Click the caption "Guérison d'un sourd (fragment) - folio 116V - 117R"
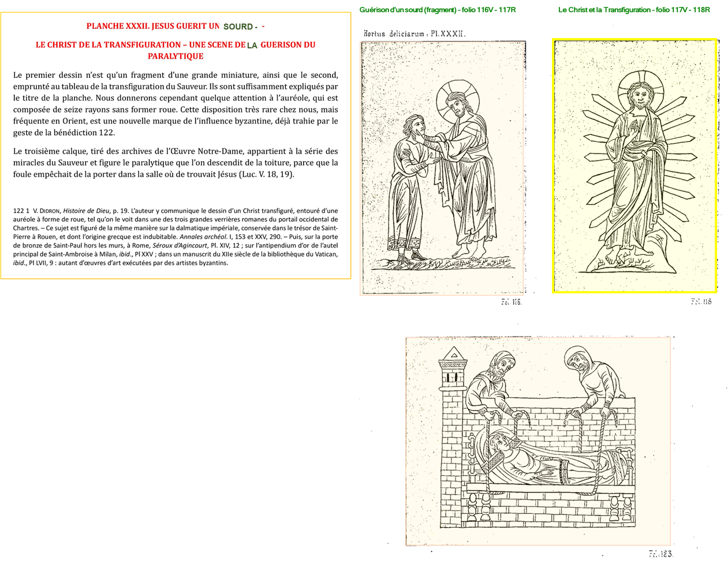Viewport: 728px width, 563px height. pyautogui.click(x=438, y=10)
